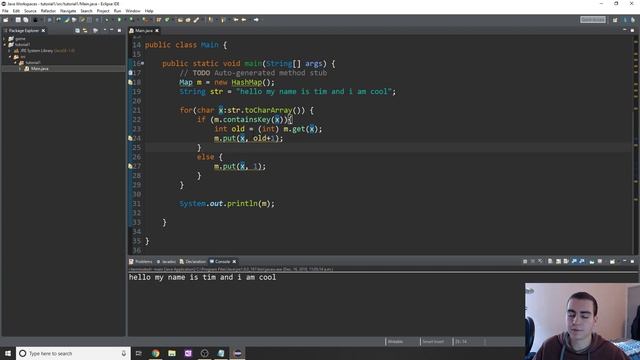The height and width of the screenshot is (360, 640).
Task: Open the File menu
Action: (5, 11)
